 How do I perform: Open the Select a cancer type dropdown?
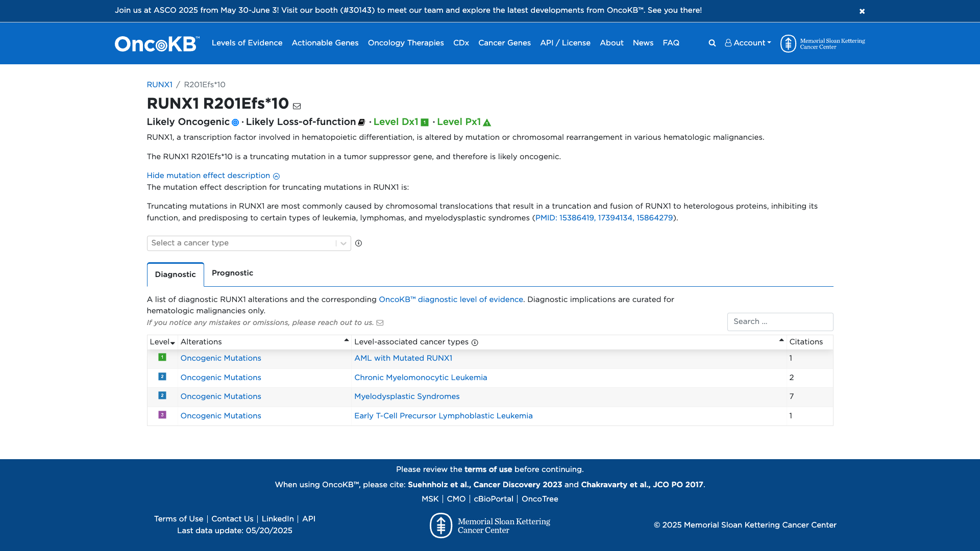[x=249, y=243]
